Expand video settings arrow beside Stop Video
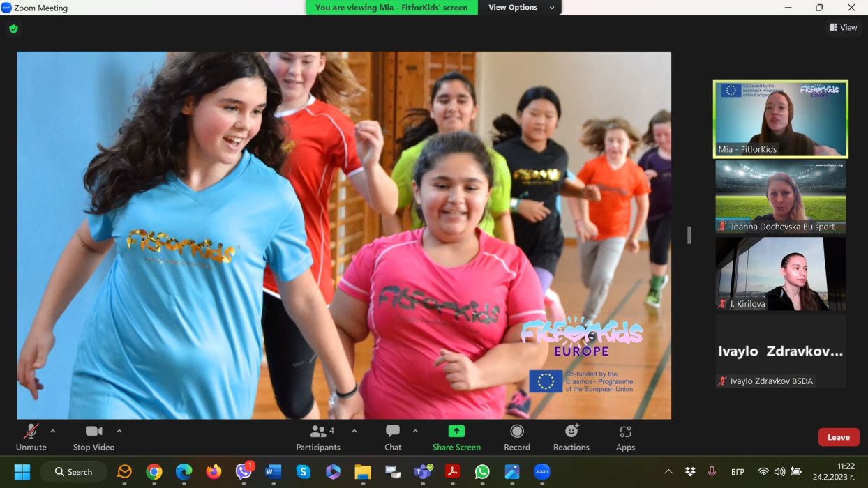Viewport: 868px width, 488px height. (119, 431)
